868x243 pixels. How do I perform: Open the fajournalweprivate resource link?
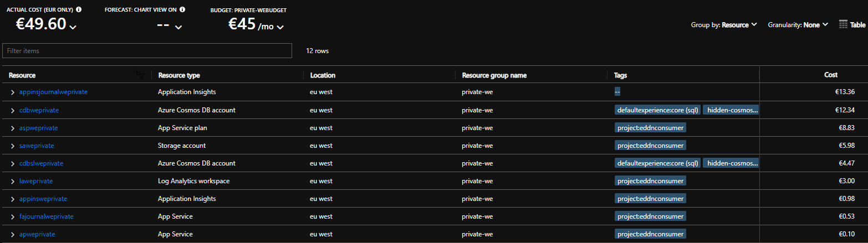click(46, 216)
